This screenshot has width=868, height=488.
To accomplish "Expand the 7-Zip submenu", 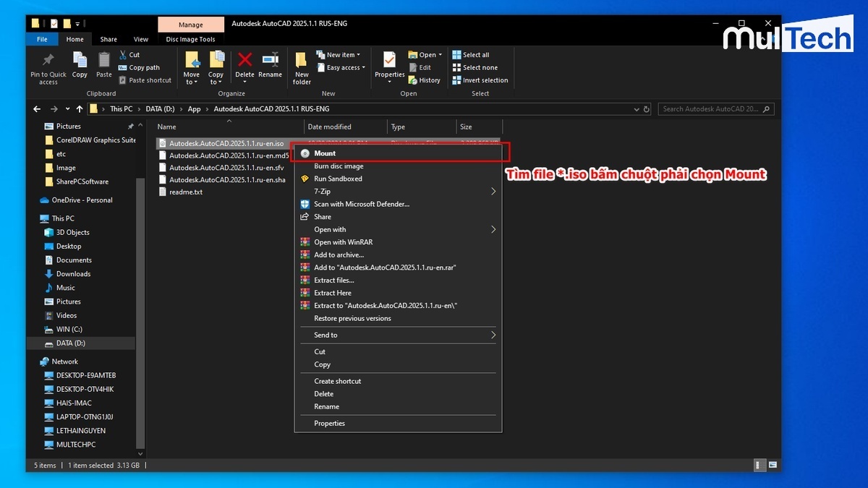I will pos(323,191).
